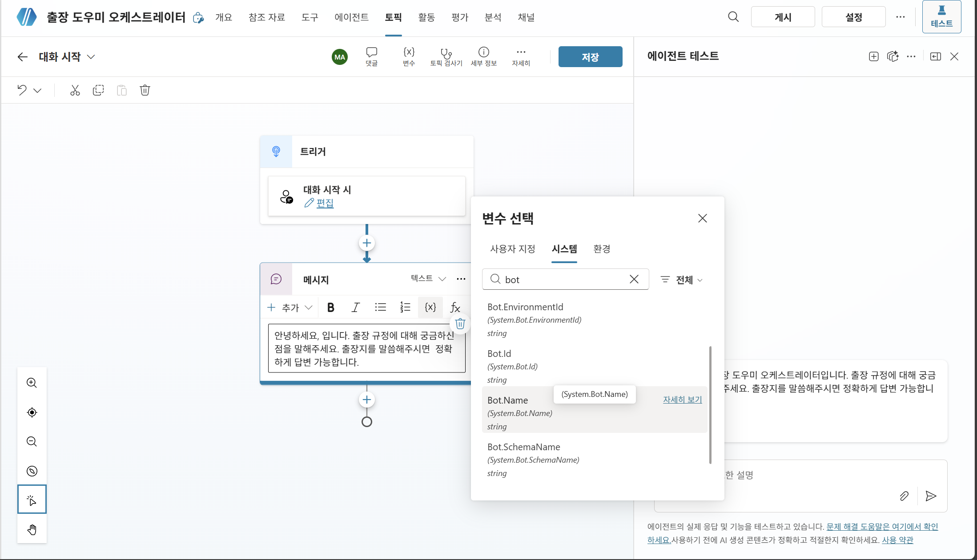The image size is (977, 560).
Task: Insert formula with fx icon
Action: [x=454, y=308]
